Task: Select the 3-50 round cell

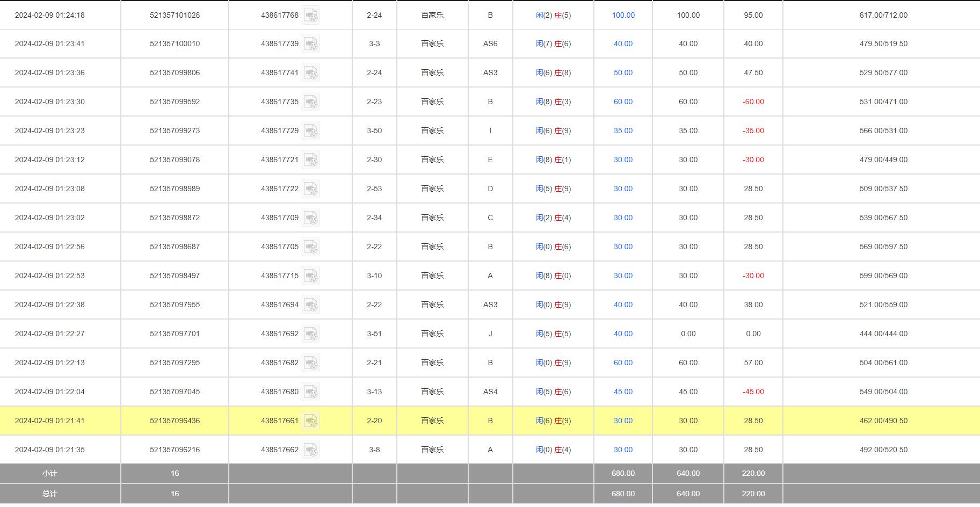Action: coord(374,131)
